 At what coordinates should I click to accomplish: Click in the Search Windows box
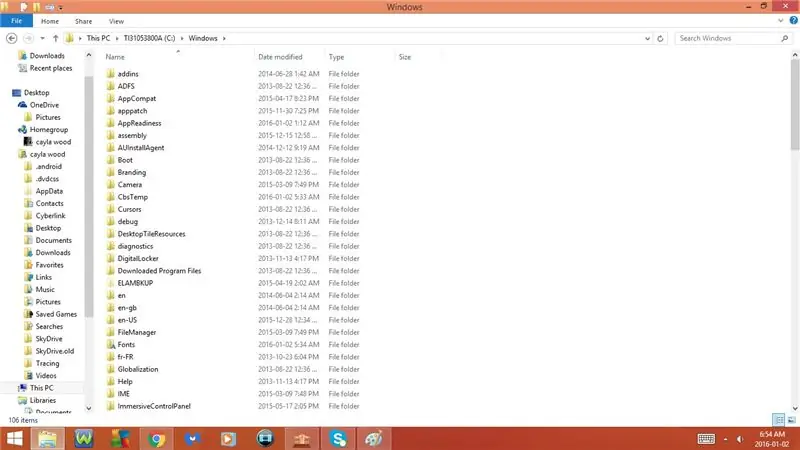coord(728,38)
